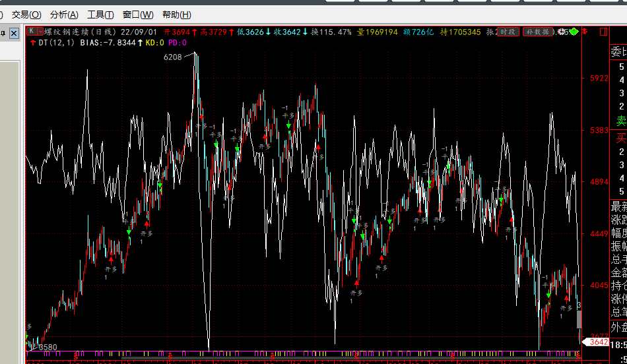Click the green diamond icon in the header
The height and width of the screenshot is (364, 627).
tap(574, 32)
